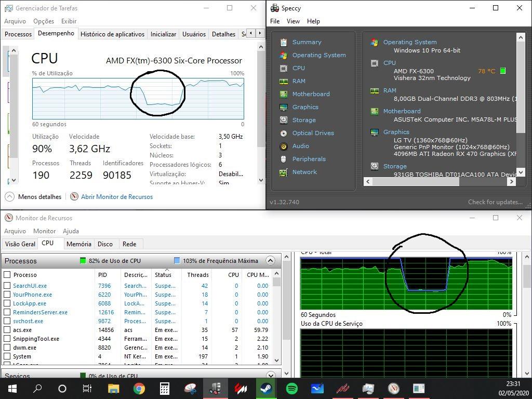Click the Speccy summary vertical scrollbar thumb

coord(521,87)
